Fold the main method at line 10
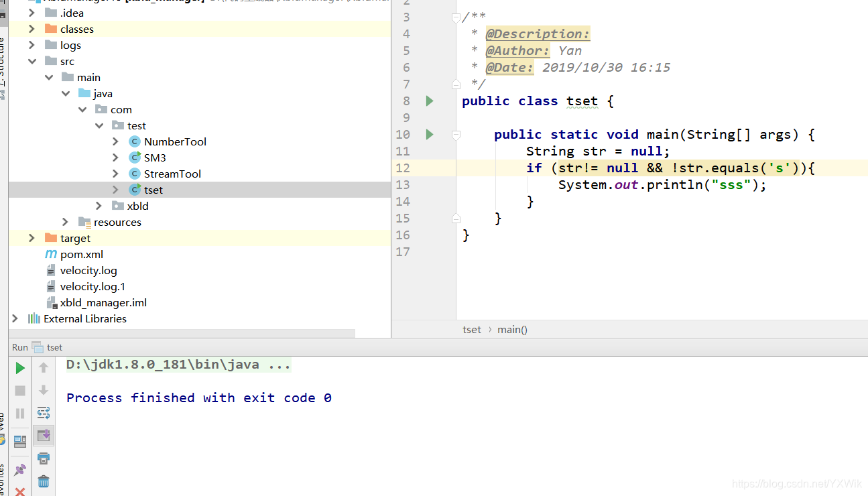This screenshot has width=868, height=496. [x=456, y=135]
